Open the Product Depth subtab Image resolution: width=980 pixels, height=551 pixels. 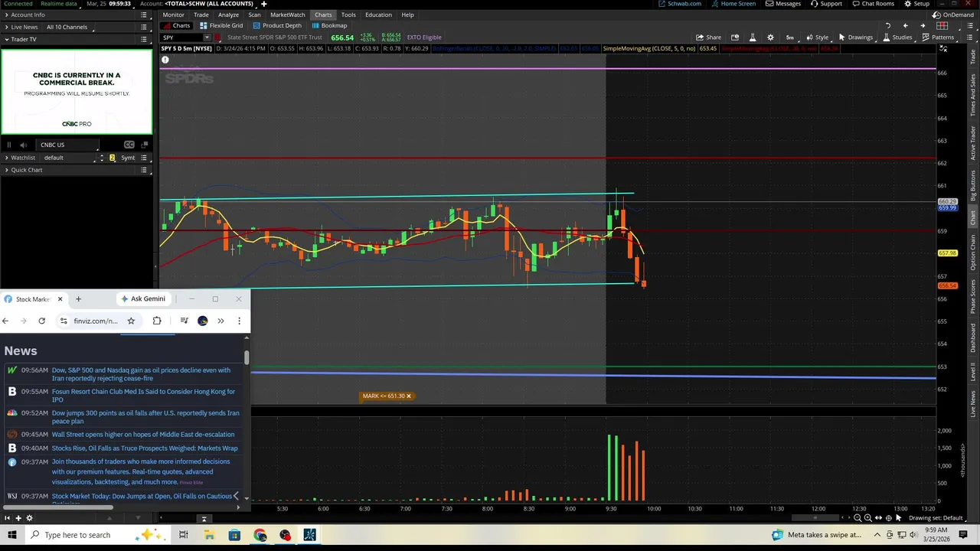click(277, 25)
